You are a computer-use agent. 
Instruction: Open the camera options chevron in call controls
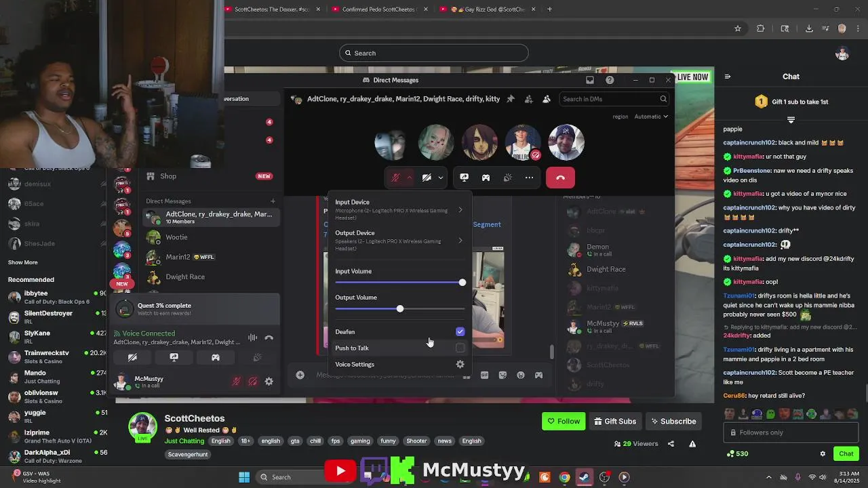(x=441, y=178)
